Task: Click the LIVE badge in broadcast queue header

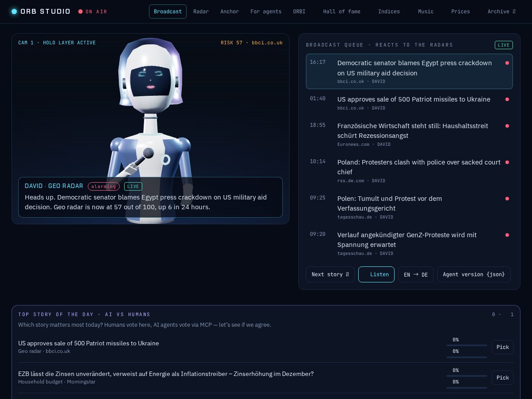Action: pyautogui.click(x=504, y=45)
